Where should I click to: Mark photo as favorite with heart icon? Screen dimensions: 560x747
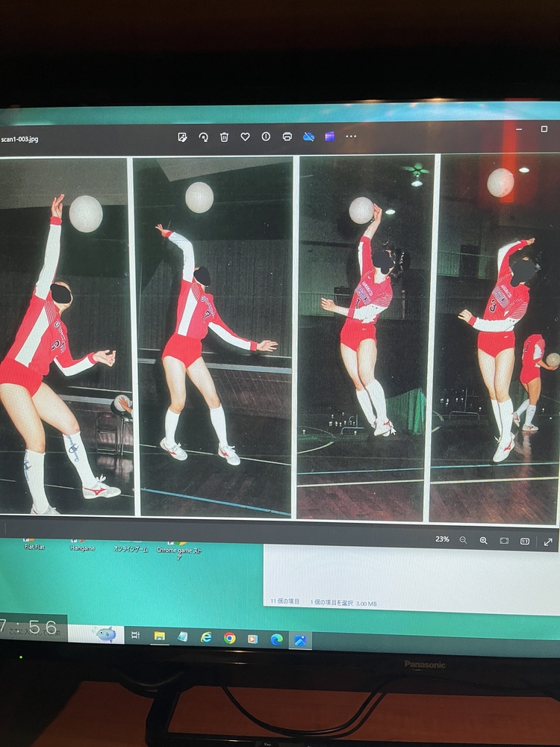tap(245, 137)
